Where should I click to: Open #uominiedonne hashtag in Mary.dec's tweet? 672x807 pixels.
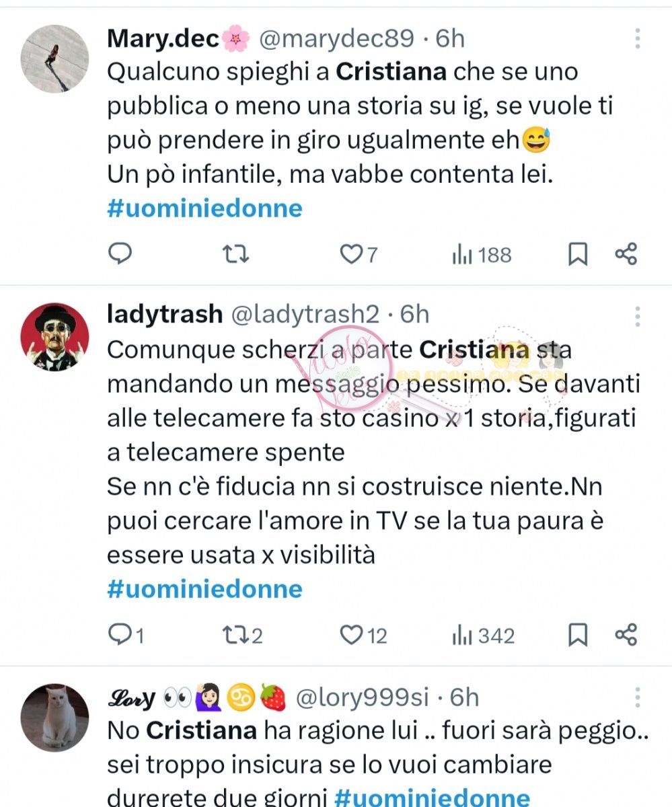204,208
